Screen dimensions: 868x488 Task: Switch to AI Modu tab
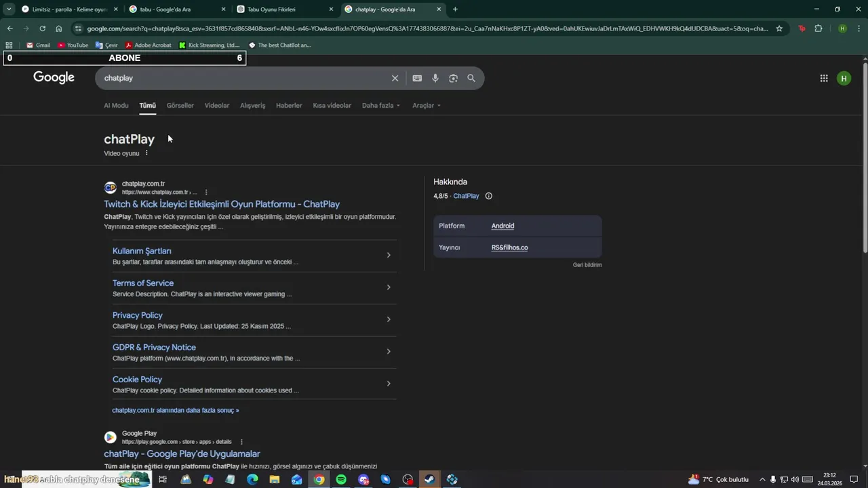pyautogui.click(x=116, y=105)
